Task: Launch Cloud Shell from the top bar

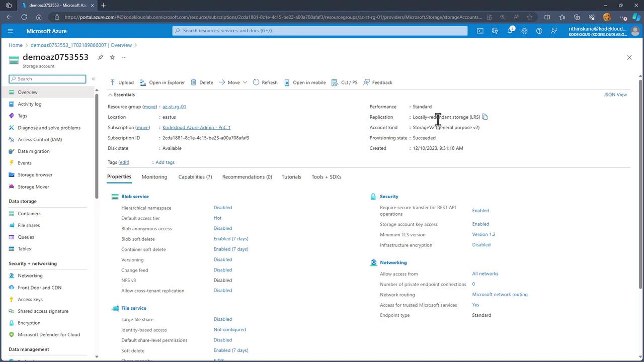Action: 480,31
